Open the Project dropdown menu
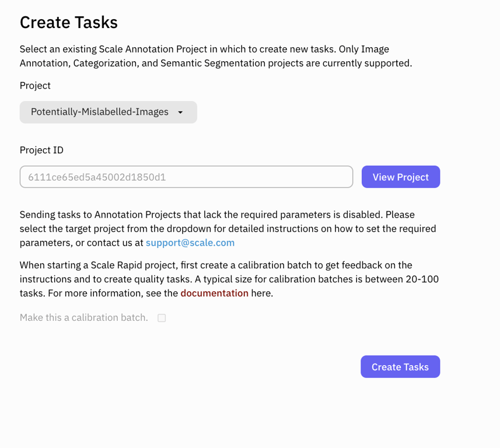Screen dimensions: 500x448 108,112
